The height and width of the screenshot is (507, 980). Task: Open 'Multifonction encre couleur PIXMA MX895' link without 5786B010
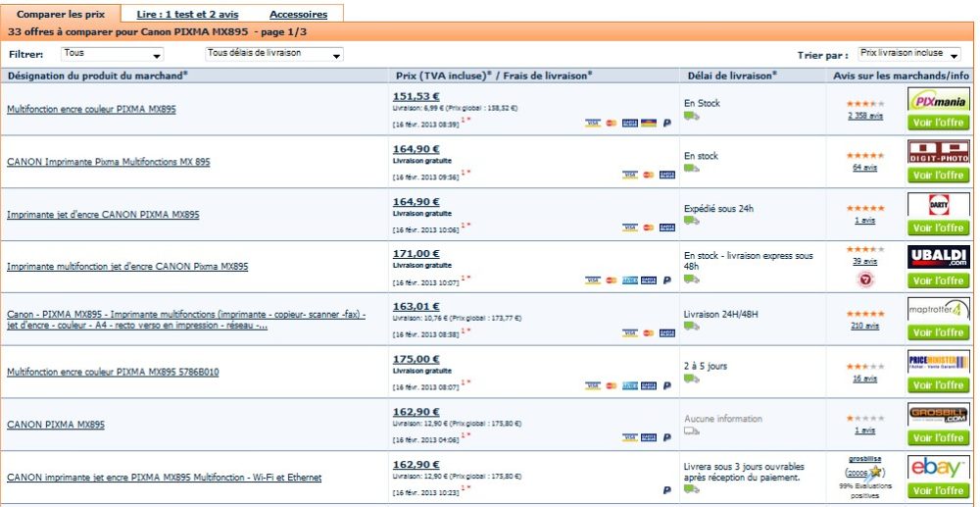click(x=91, y=109)
